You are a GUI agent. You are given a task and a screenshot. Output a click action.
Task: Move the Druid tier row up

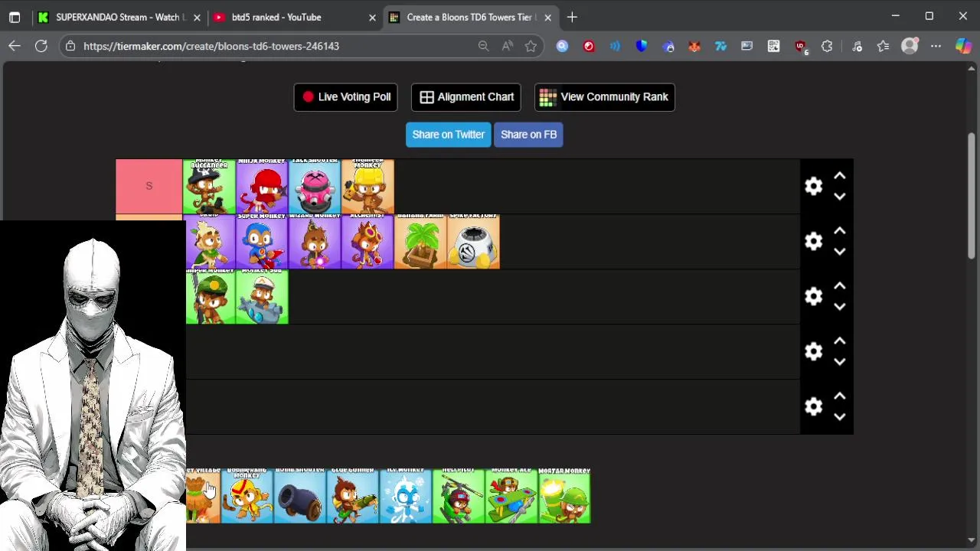(x=839, y=231)
